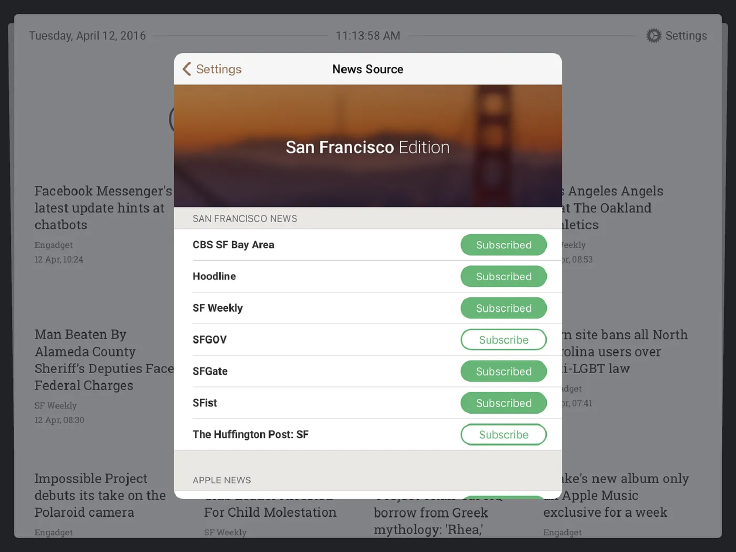Go back using the Settings chevron icon
Image resolution: width=736 pixels, height=552 pixels.
click(x=187, y=69)
